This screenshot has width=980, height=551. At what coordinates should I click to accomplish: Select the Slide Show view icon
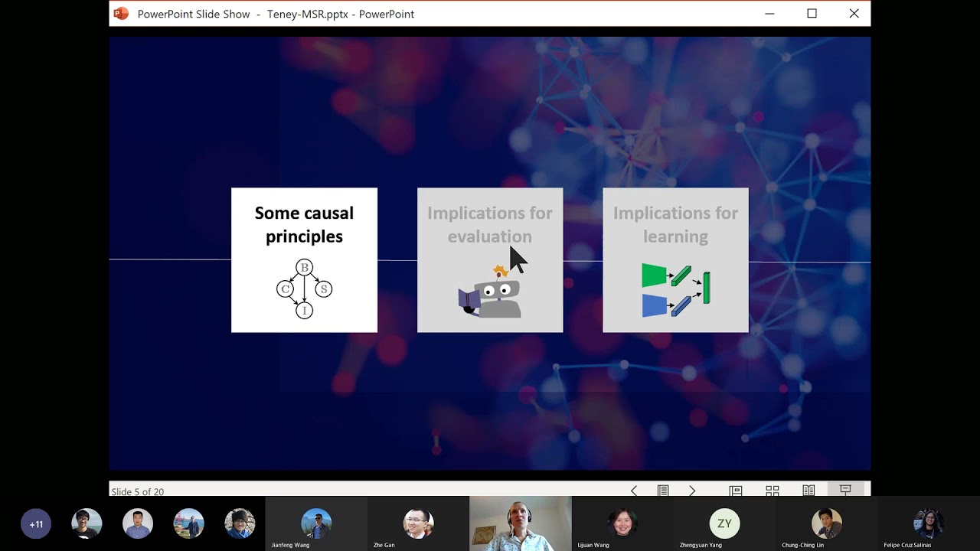(x=845, y=490)
